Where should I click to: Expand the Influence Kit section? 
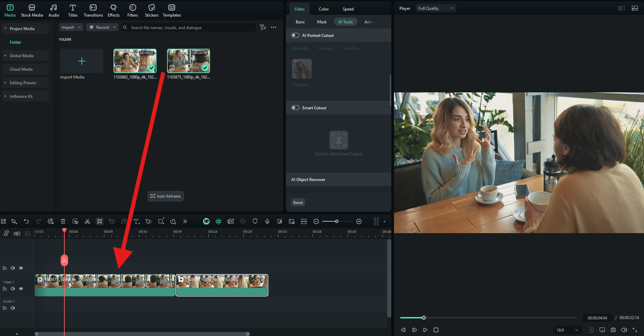(x=5, y=96)
